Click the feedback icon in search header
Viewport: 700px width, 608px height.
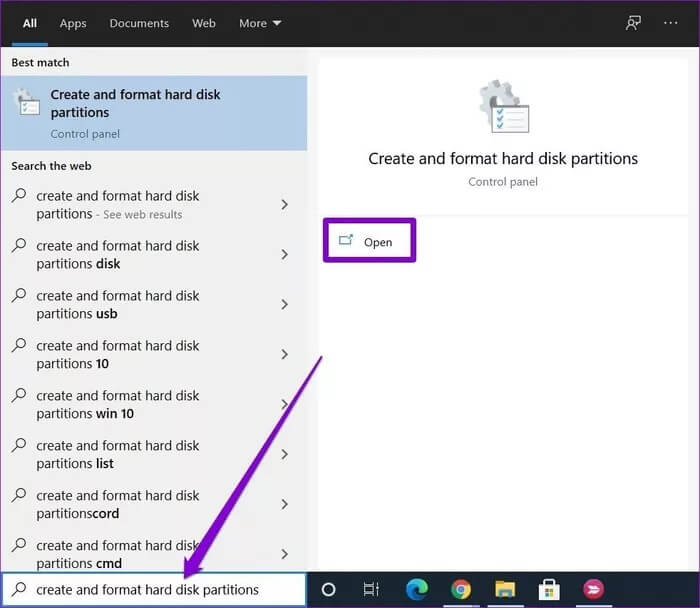click(x=633, y=23)
